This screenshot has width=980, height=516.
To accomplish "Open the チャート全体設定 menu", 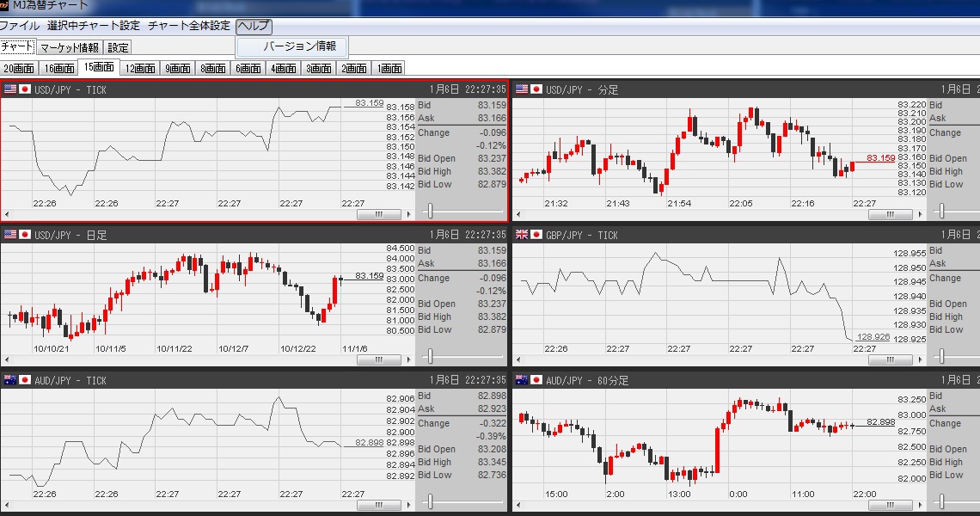I will coord(189,27).
